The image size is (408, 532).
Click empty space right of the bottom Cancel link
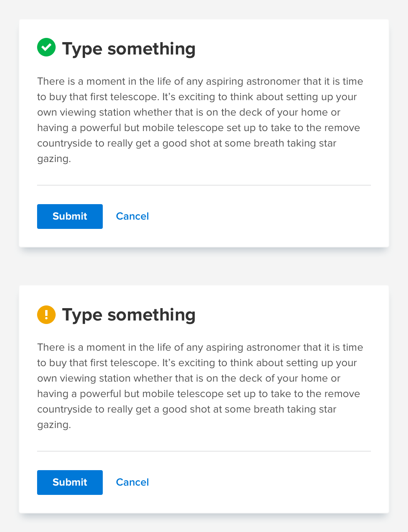(263, 483)
